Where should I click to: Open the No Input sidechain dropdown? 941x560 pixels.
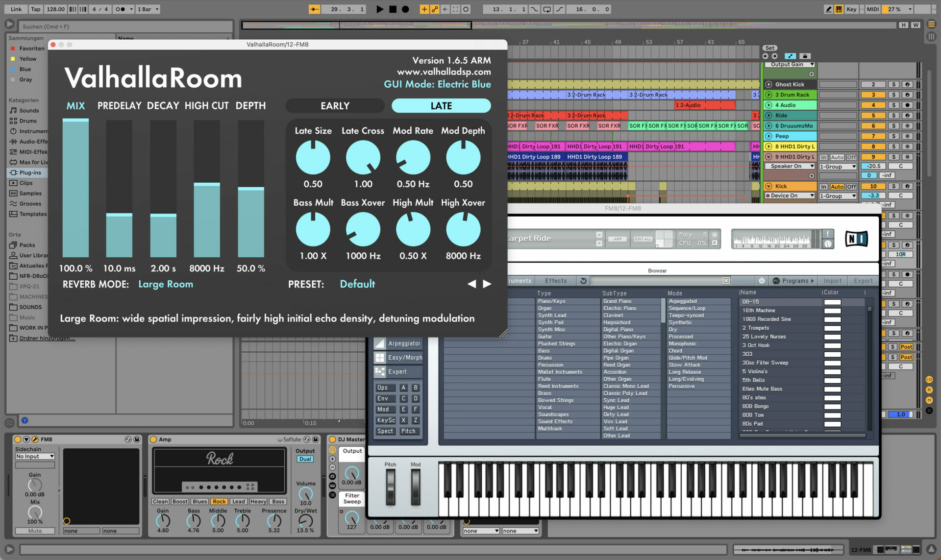pyautogui.click(x=35, y=456)
